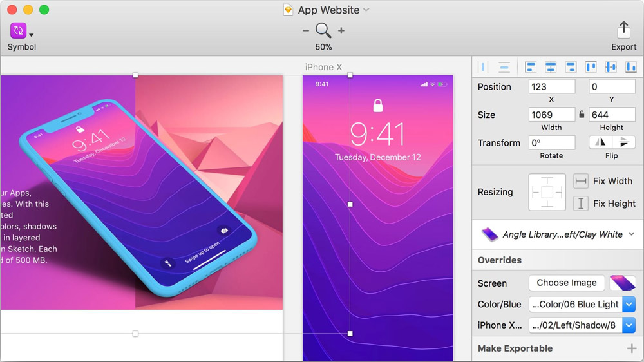Screen dimensions: 644x362
Task: Click the Height size field
Action: click(612, 115)
